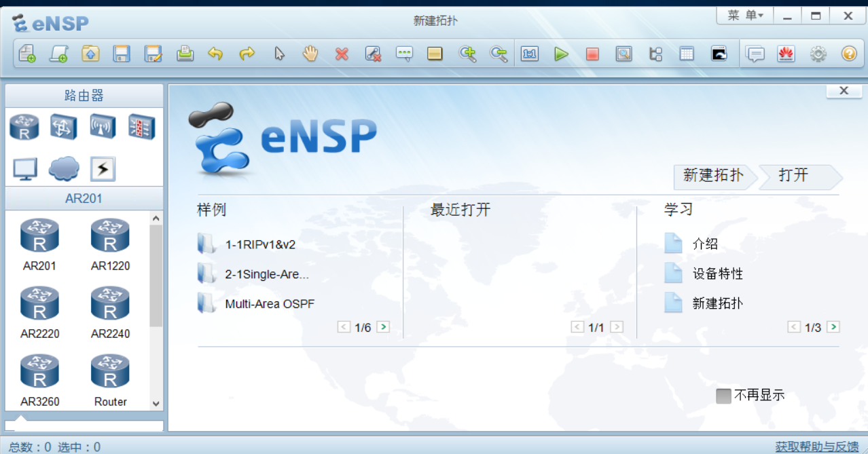The height and width of the screenshot is (454, 868).
Task: Open the settings gear icon
Action: point(818,54)
